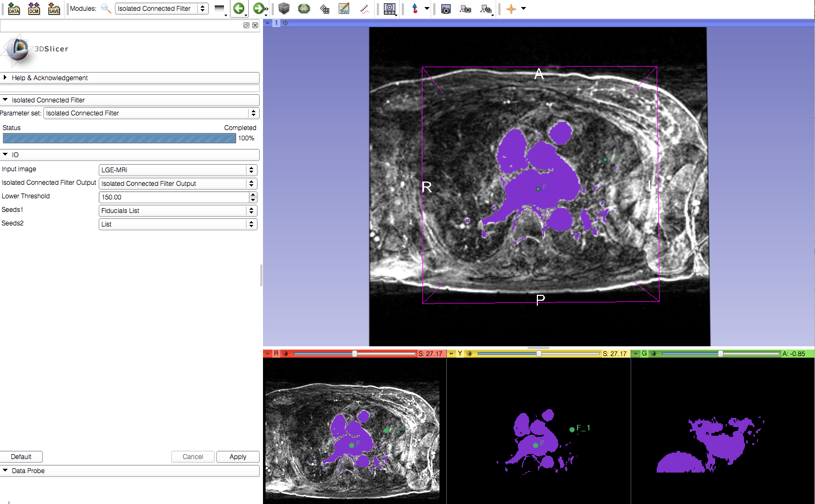Open the Modules selector dropdown

pyautogui.click(x=162, y=9)
